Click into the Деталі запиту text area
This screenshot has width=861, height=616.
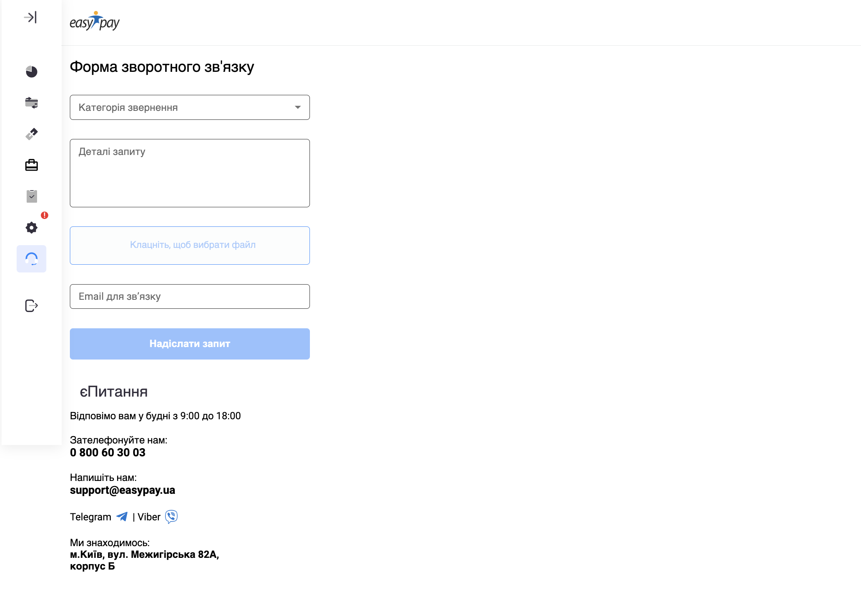click(x=190, y=173)
